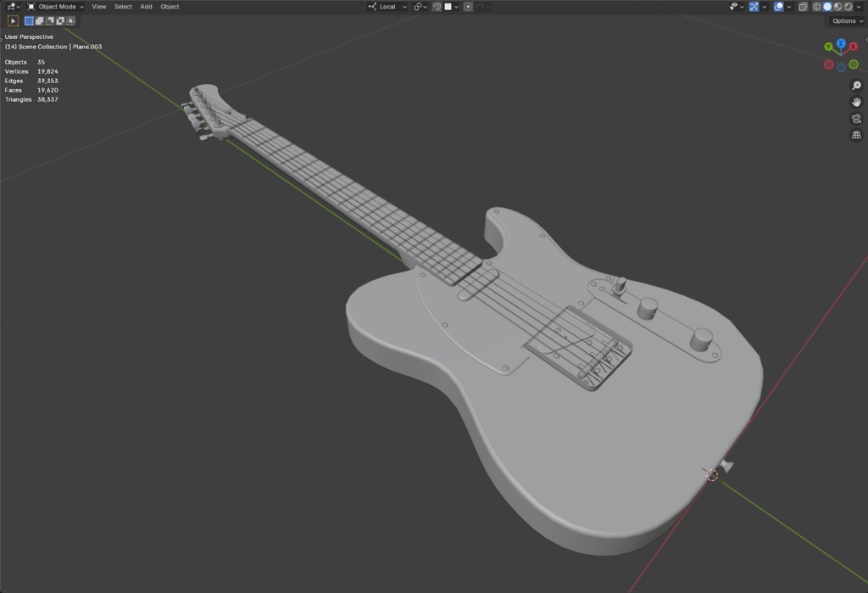
Task: Choose Set New Selection mode
Action: (29, 21)
